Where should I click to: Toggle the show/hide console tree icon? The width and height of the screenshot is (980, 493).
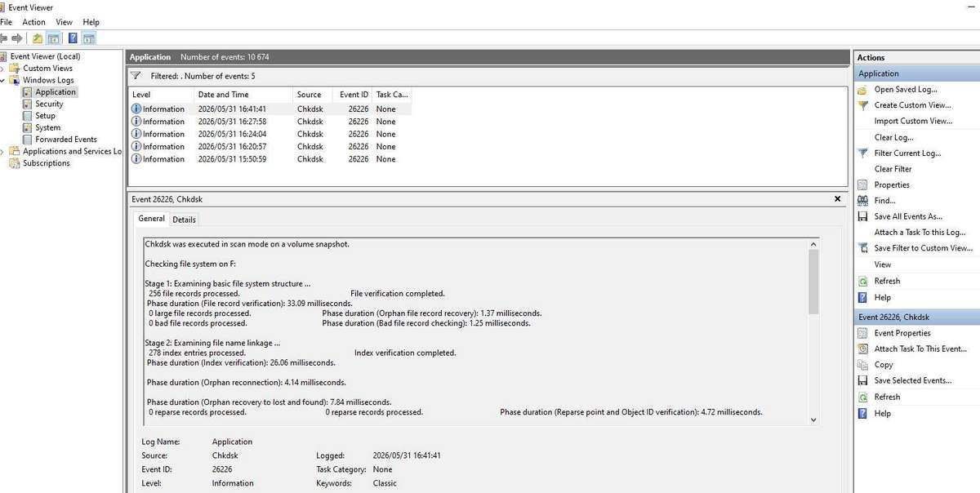pos(53,38)
